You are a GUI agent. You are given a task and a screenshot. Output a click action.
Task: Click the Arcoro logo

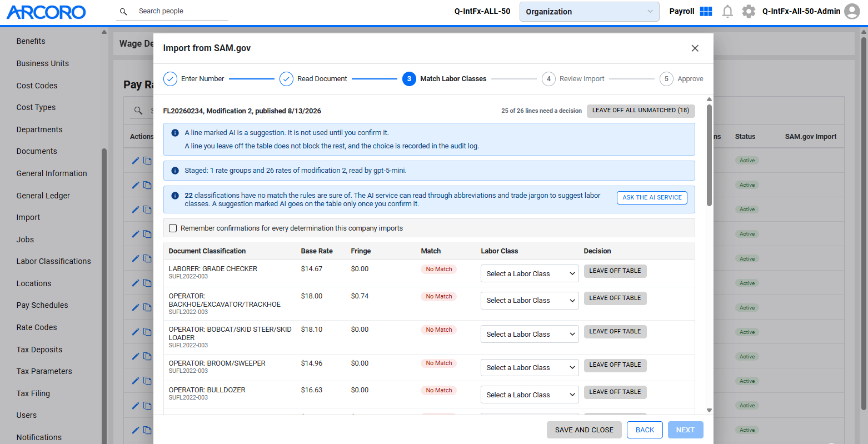pos(46,12)
